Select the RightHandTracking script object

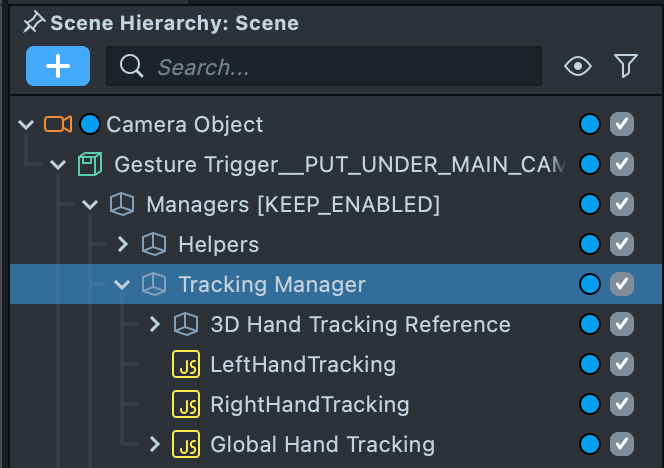(x=309, y=405)
